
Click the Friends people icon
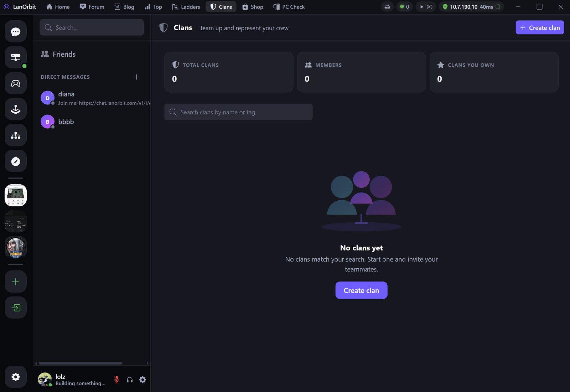point(45,54)
